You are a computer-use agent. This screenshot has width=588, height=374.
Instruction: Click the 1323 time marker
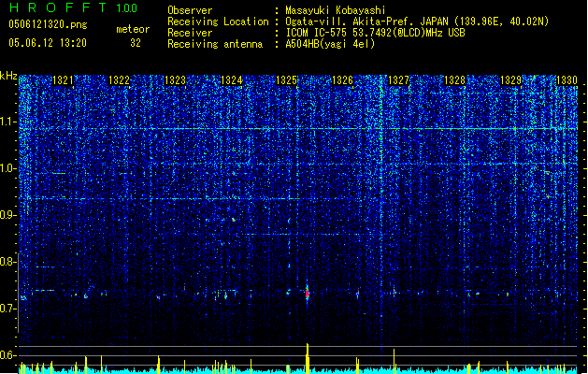(175, 80)
